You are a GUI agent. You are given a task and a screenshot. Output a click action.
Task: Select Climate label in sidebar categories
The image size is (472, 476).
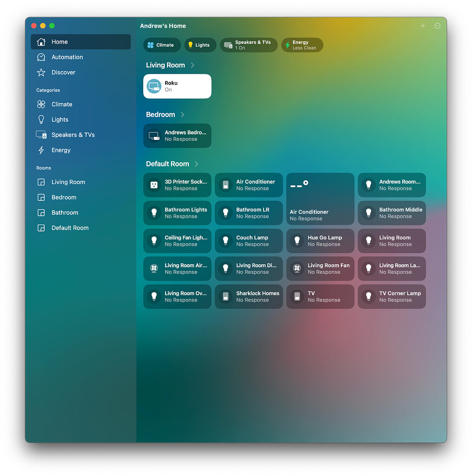click(x=62, y=105)
